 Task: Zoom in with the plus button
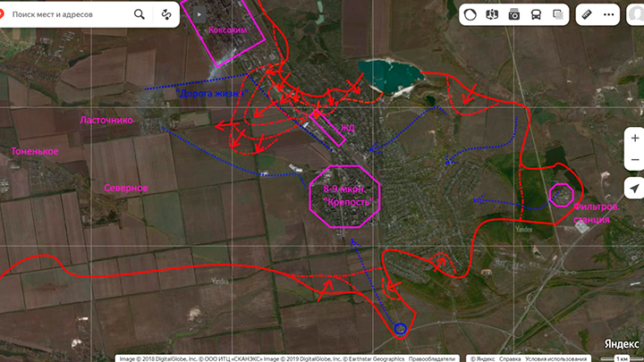(634, 139)
